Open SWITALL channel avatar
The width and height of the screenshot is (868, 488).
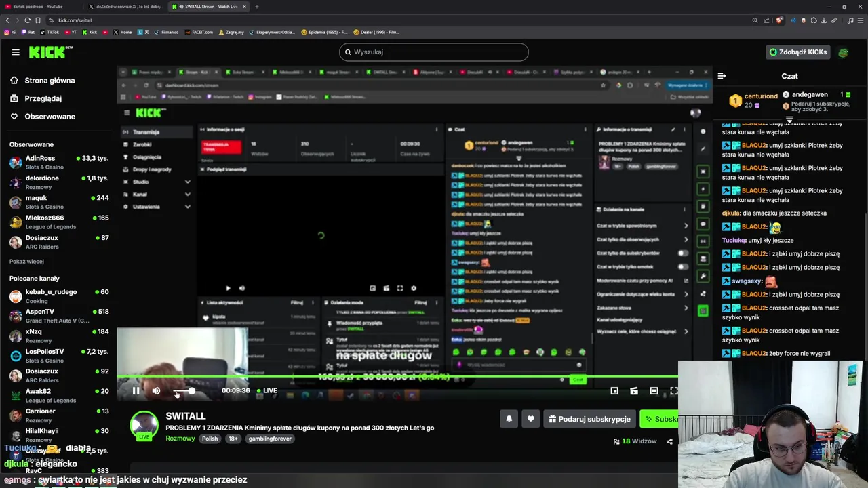(x=144, y=425)
